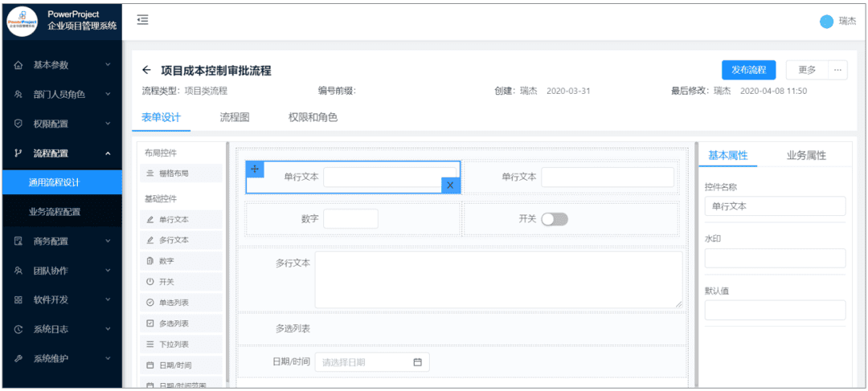This screenshot has height=391, width=868.
Task: Select the 单选列表 control in palette
Action: coord(181,303)
